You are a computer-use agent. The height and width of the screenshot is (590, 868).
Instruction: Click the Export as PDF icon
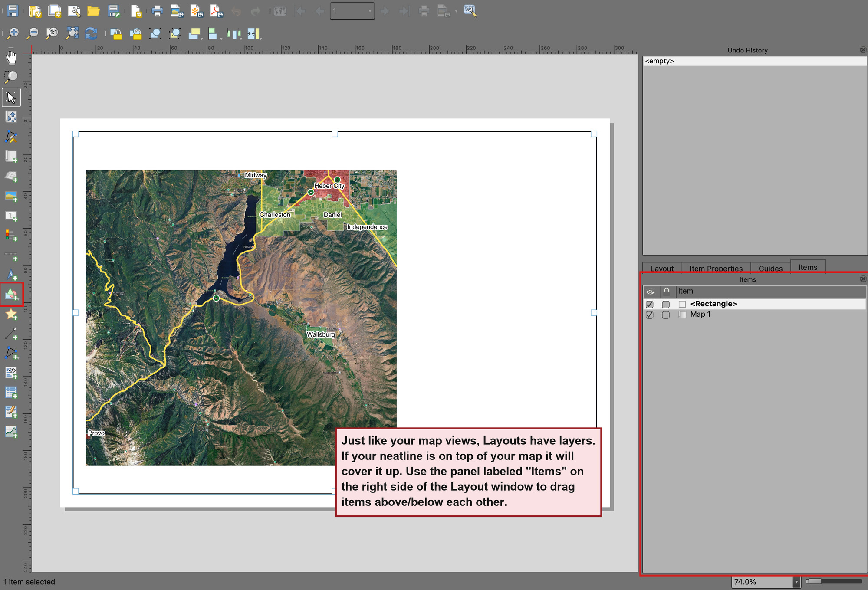[x=216, y=11]
